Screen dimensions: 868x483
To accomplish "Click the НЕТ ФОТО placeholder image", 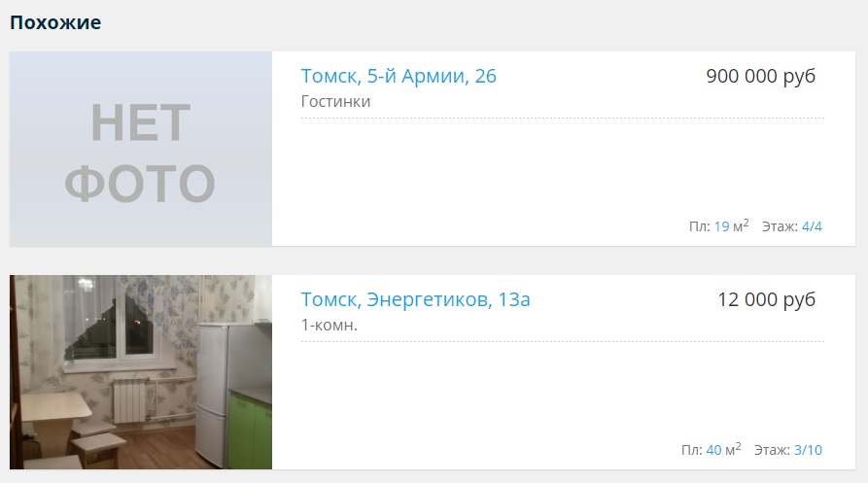I will tap(141, 149).
